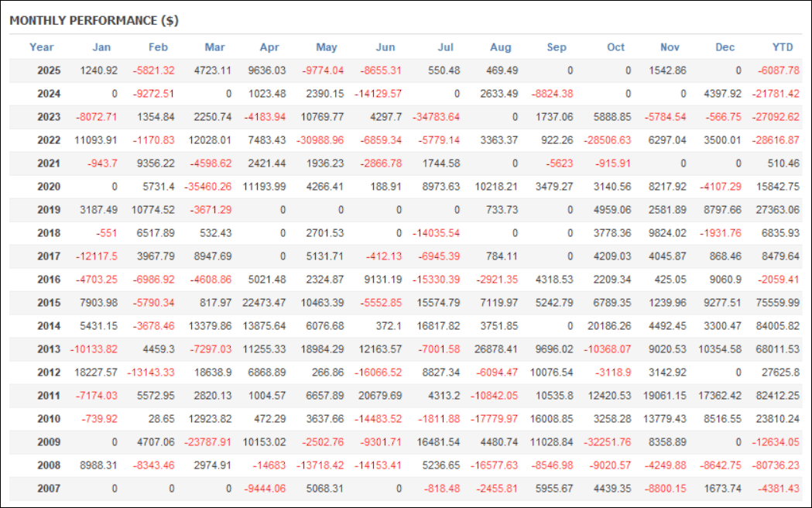The height and width of the screenshot is (508, 812).
Task: Click the Dec column header
Action: click(725, 47)
